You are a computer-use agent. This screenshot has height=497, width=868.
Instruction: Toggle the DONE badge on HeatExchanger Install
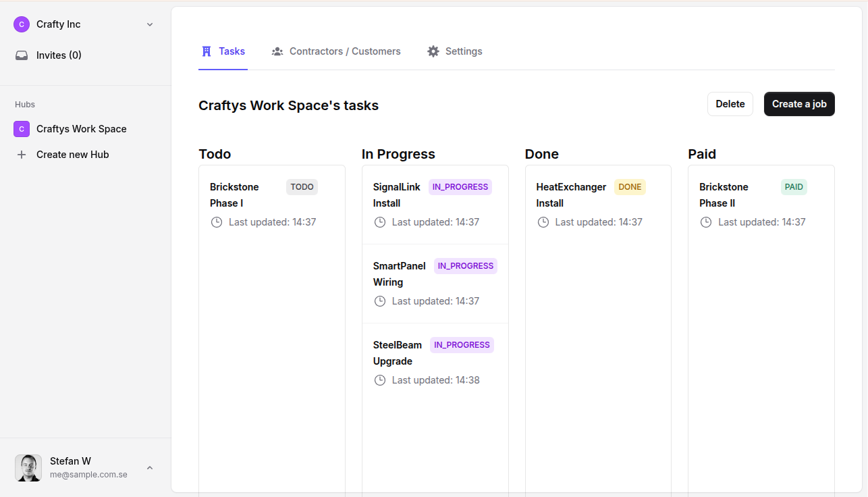pos(630,187)
